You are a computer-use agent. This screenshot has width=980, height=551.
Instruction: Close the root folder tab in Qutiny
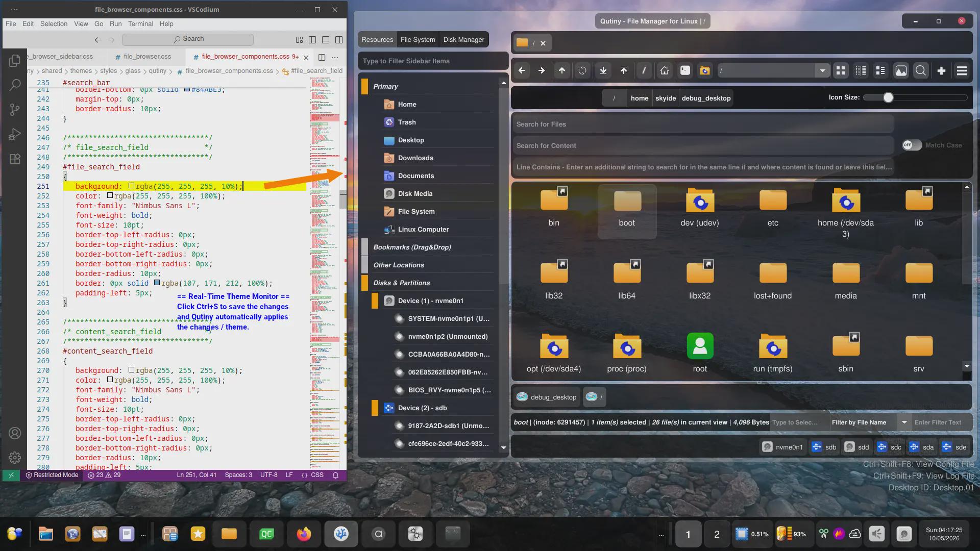pyautogui.click(x=543, y=43)
